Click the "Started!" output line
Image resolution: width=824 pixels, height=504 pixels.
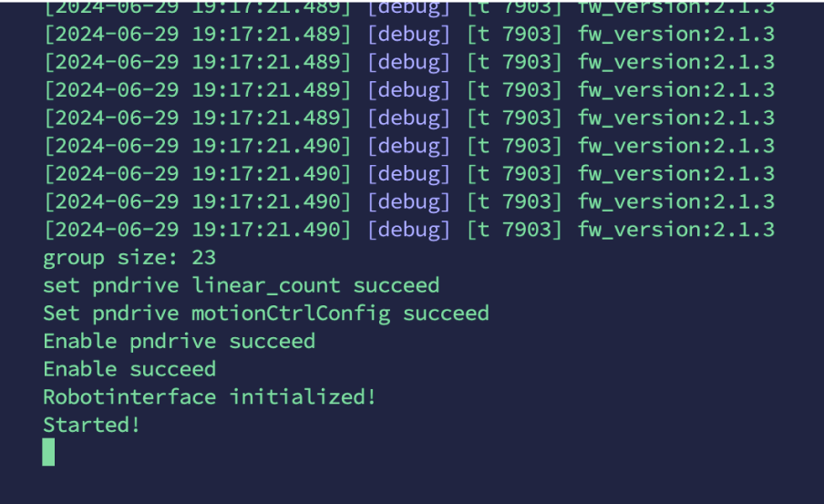(x=91, y=425)
